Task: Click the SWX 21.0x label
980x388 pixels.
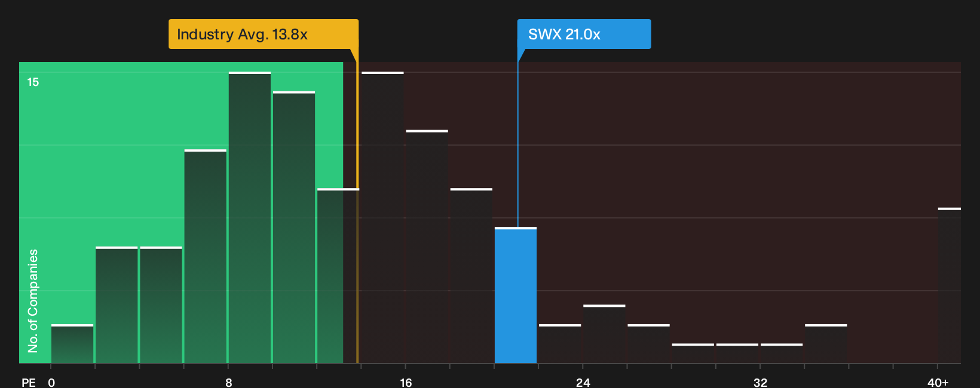Action: [x=584, y=34]
